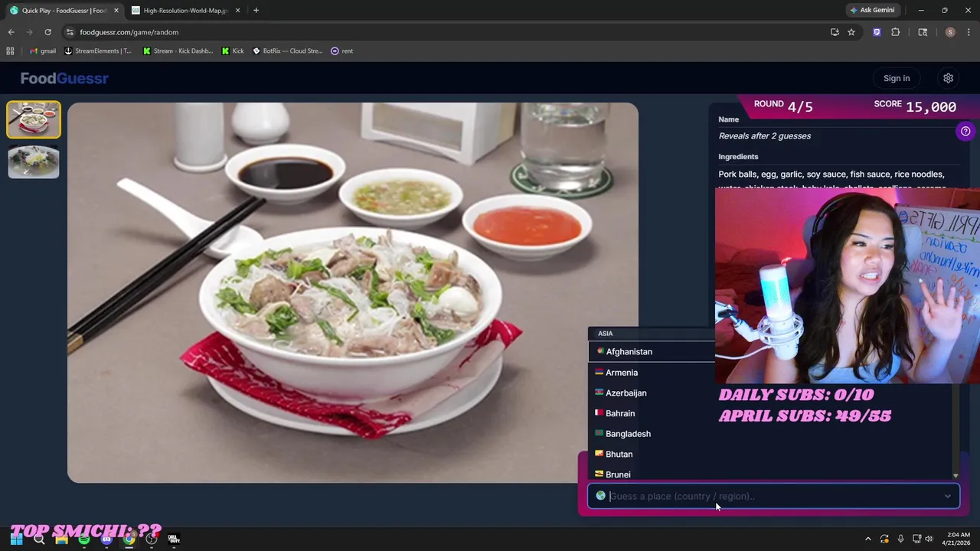Click the address bar URL
Screen dimensions: 980x551
[129, 32]
